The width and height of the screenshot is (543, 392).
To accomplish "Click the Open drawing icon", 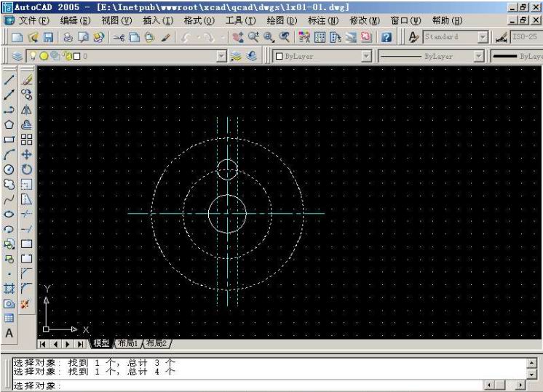I will coord(33,37).
